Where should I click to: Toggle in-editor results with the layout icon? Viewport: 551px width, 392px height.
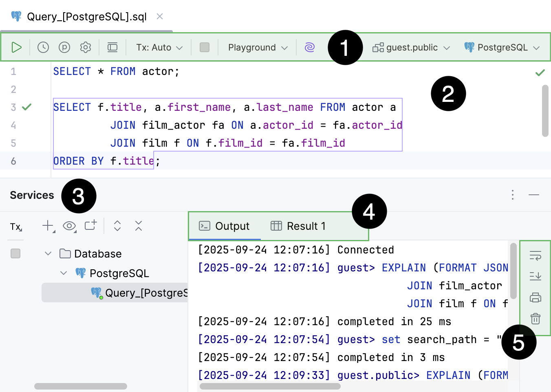(x=112, y=47)
